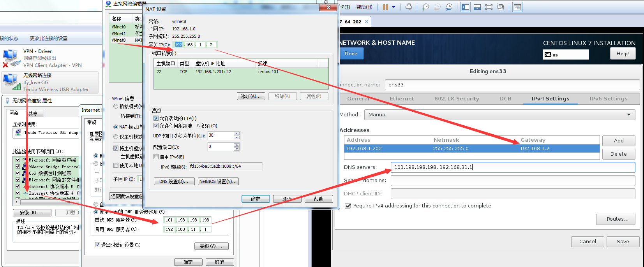
Task: Increase UDP timeout with spinner arrows
Action: 237,133
